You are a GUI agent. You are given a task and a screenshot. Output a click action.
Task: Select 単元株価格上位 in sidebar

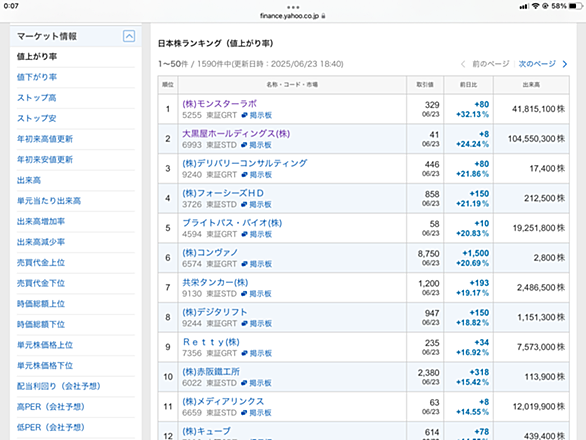click(45, 345)
